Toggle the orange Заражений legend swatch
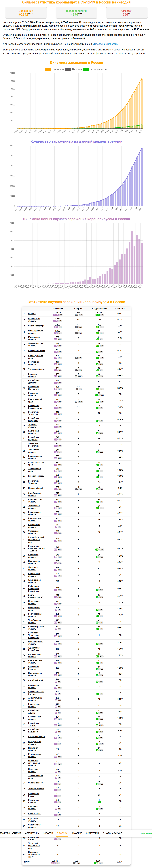Image resolution: width=152 pixels, height=868 pixels. [x=48, y=69]
